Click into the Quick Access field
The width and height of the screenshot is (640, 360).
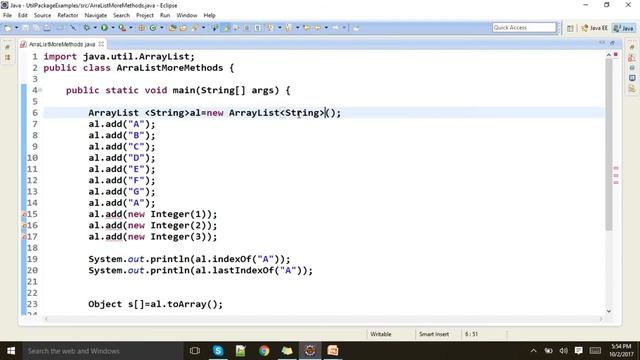524,27
